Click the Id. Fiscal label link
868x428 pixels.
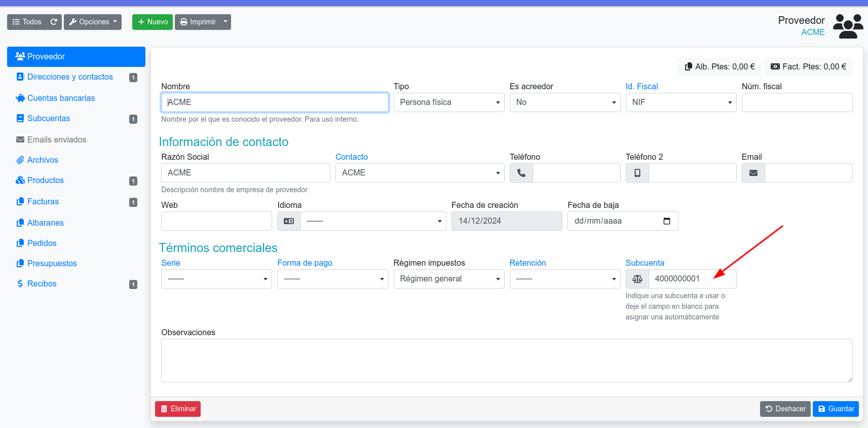pyautogui.click(x=641, y=87)
